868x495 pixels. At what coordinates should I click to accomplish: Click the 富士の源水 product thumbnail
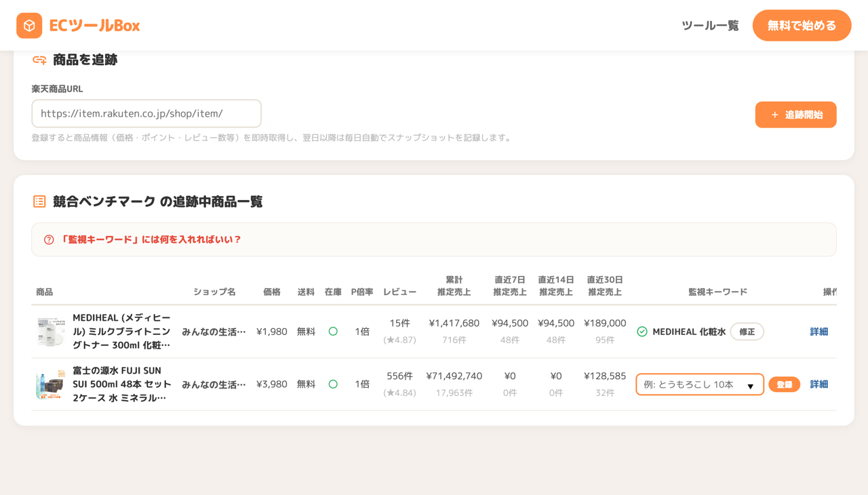click(x=50, y=384)
